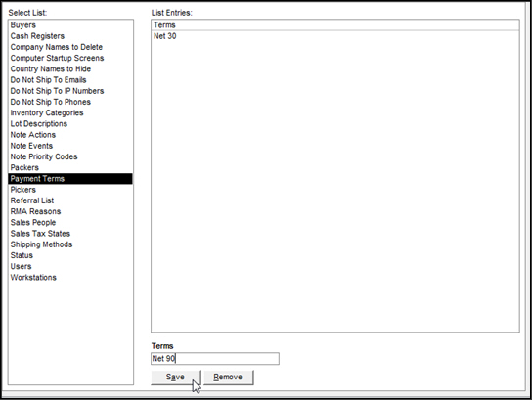Select Computer Startup Screens
The height and width of the screenshot is (400, 532).
70,58
